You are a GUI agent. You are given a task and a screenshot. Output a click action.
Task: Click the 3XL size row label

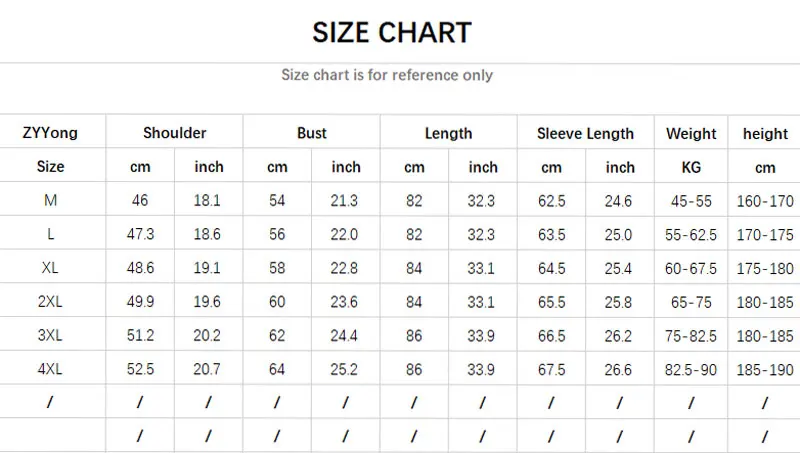pos(50,336)
